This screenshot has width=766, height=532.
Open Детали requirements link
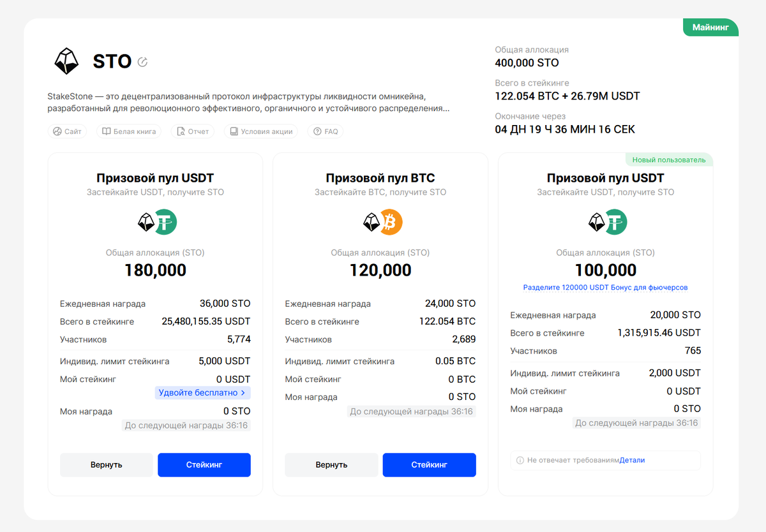(632, 460)
